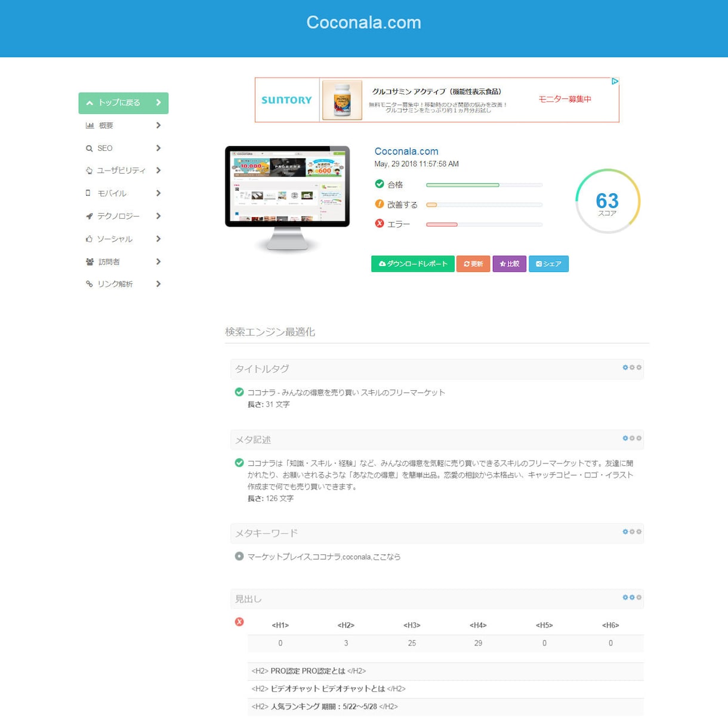Click the green check beside メタ記述 text
This screenshot has width=728, height=723.
239,462
